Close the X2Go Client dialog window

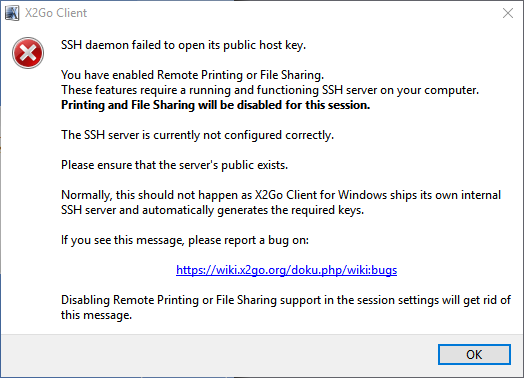point(508,13)
